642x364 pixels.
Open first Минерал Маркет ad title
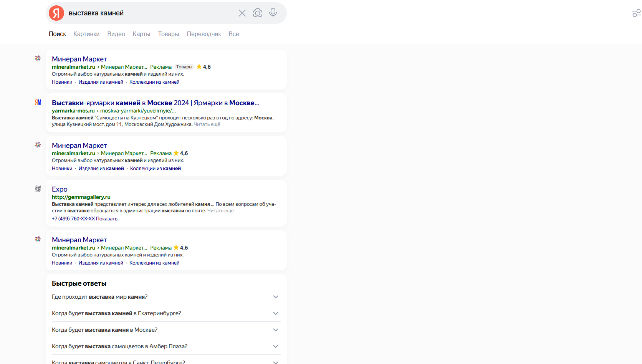79,59
